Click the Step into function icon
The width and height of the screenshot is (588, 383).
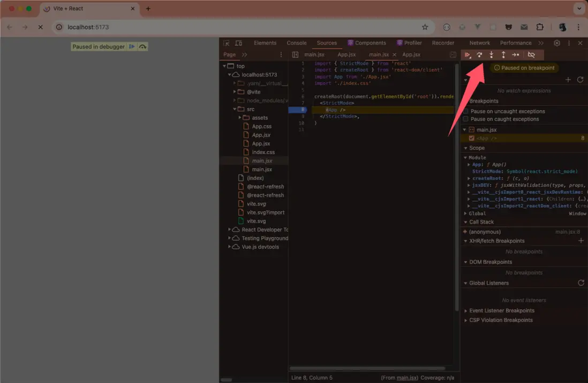coord(492,55)
